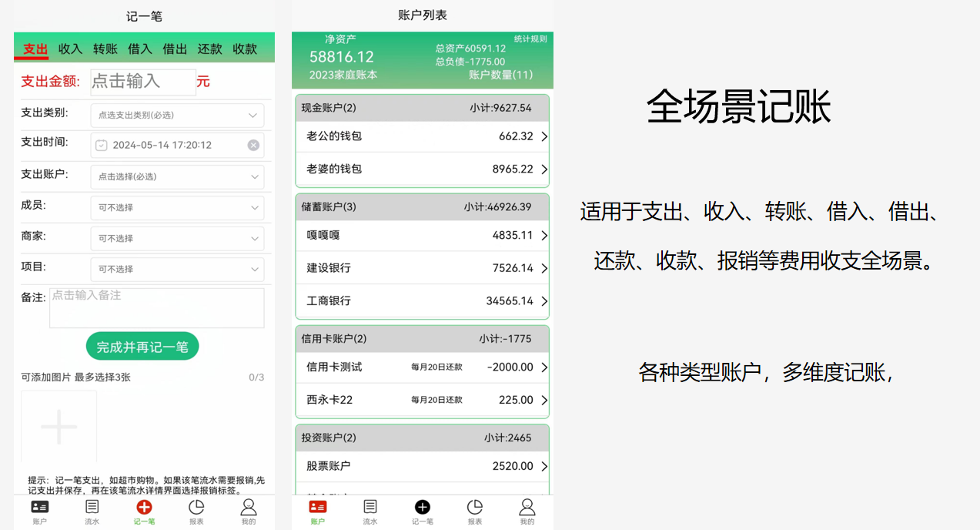Tap the add image placeholder box
The width and height of the screenshot is (980, 530).
(x=59, y=427)
